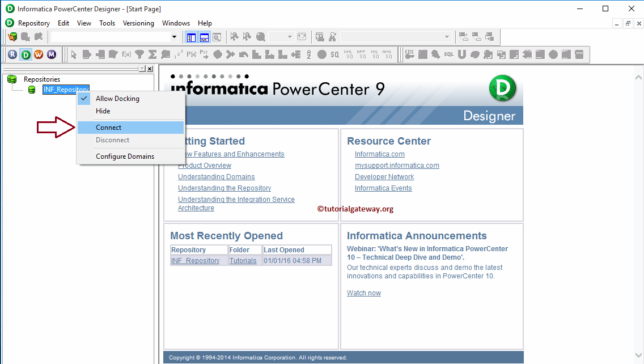Open the zoom percentage dropdown

290,37
